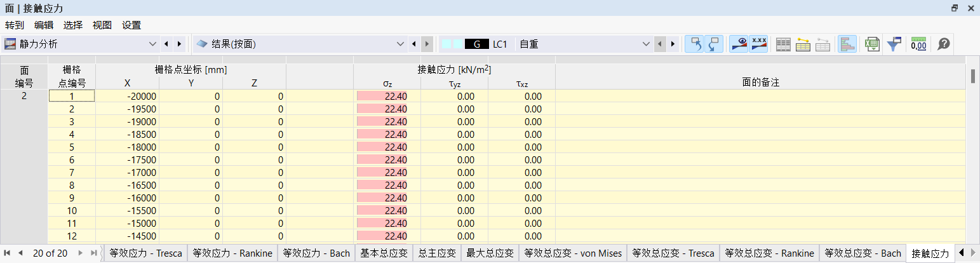This screenshot has width=980, height=263.
Task: Switch to 等效应力 - Tresca tab
Action: click(x=145, y=253)
